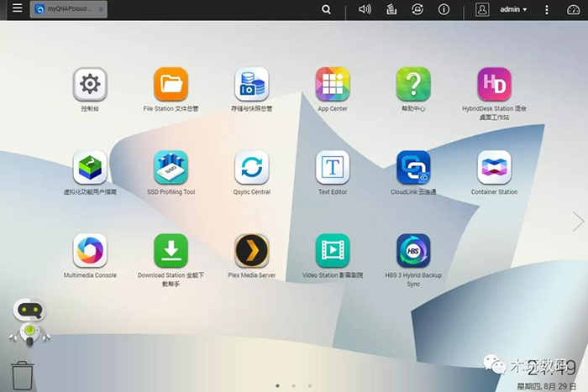Open the recycle bin trash icon
The image size is (588, 392).
click(23, 375)
